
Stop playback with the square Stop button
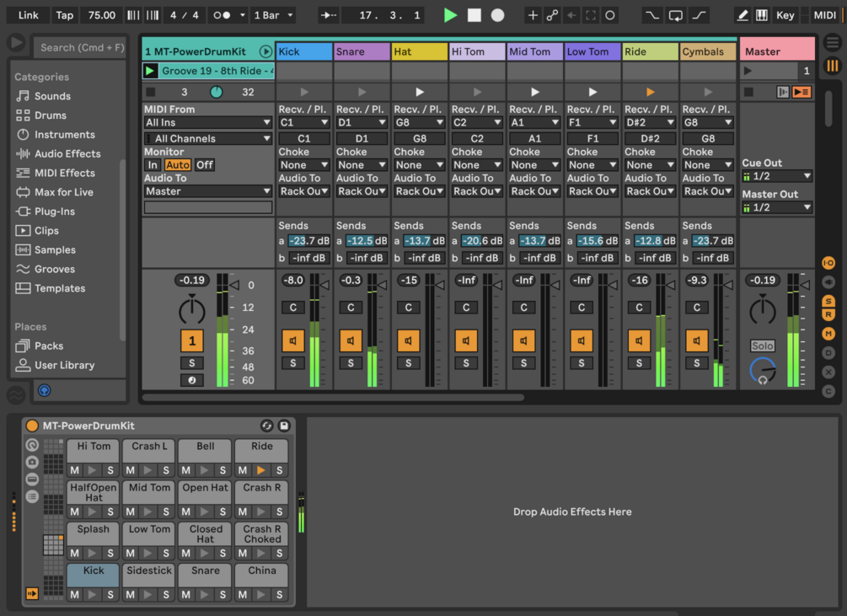point(474,15)
